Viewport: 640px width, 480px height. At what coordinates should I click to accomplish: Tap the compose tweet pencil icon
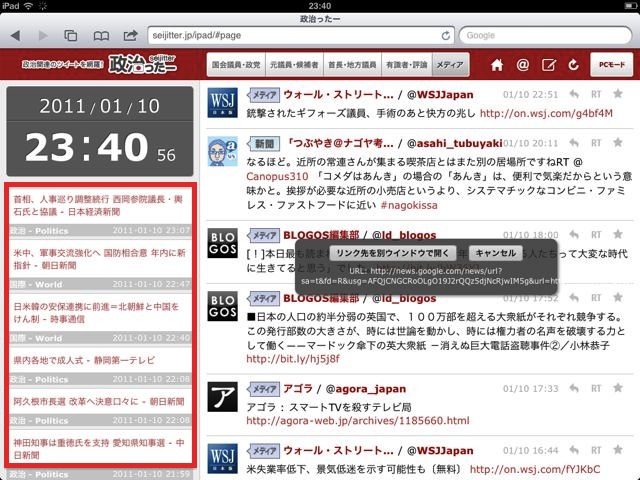[x=548, y=64]
